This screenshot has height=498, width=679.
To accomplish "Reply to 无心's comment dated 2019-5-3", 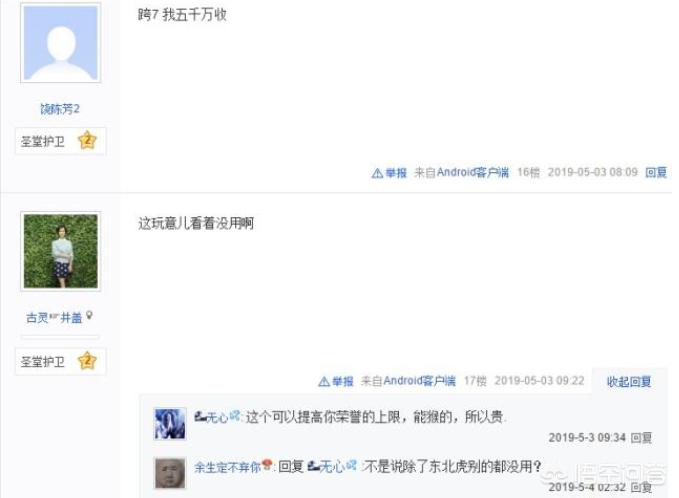I will click(641, 438).
